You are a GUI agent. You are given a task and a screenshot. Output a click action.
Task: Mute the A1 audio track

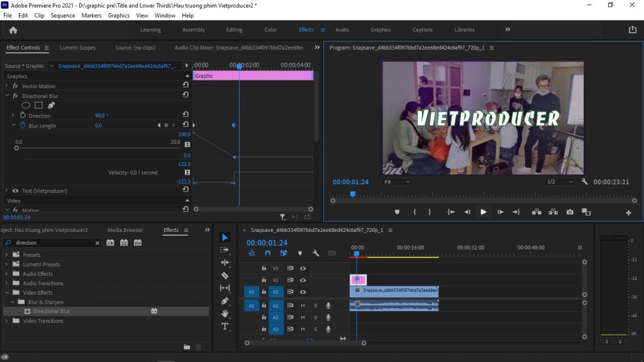(303, 306)
